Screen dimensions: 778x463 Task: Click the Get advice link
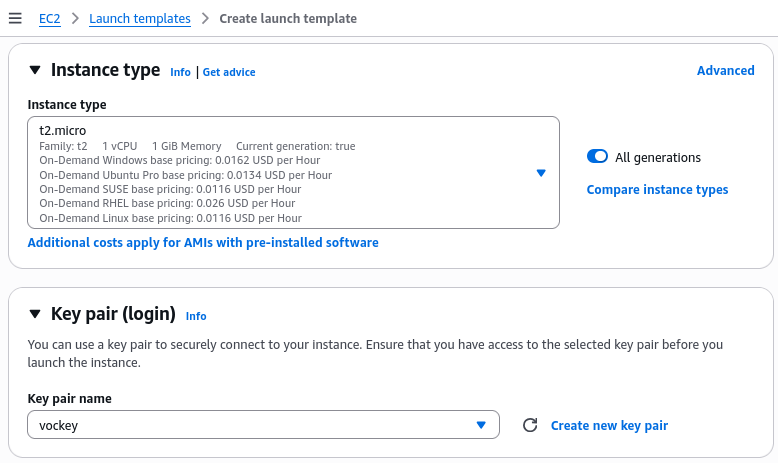pos(229,72)
